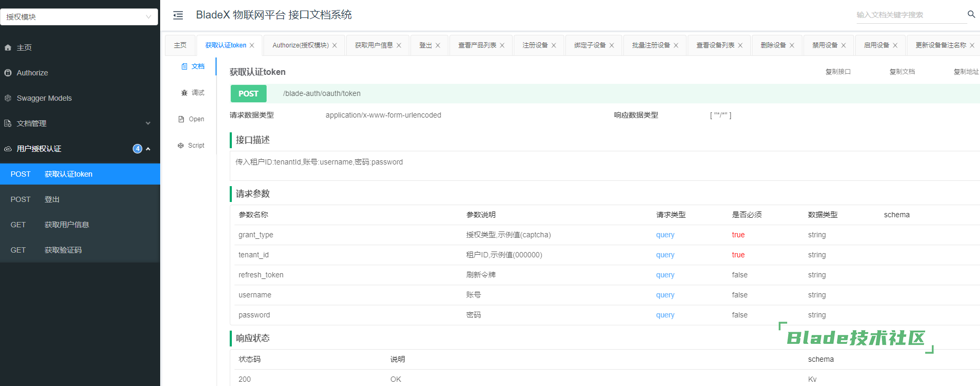Open the GET 获取验证码 endpoint
The height and width of the screenshot is (386, 980).
click(63, 250)
